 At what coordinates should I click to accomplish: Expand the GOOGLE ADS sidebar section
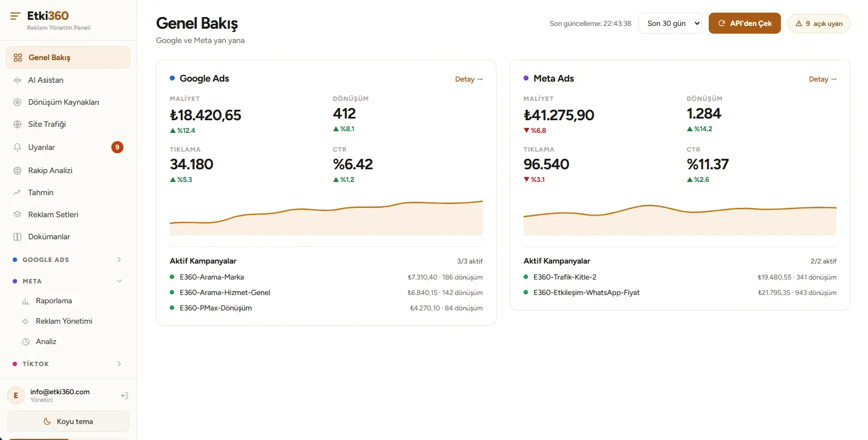click(x=68, y=260)
